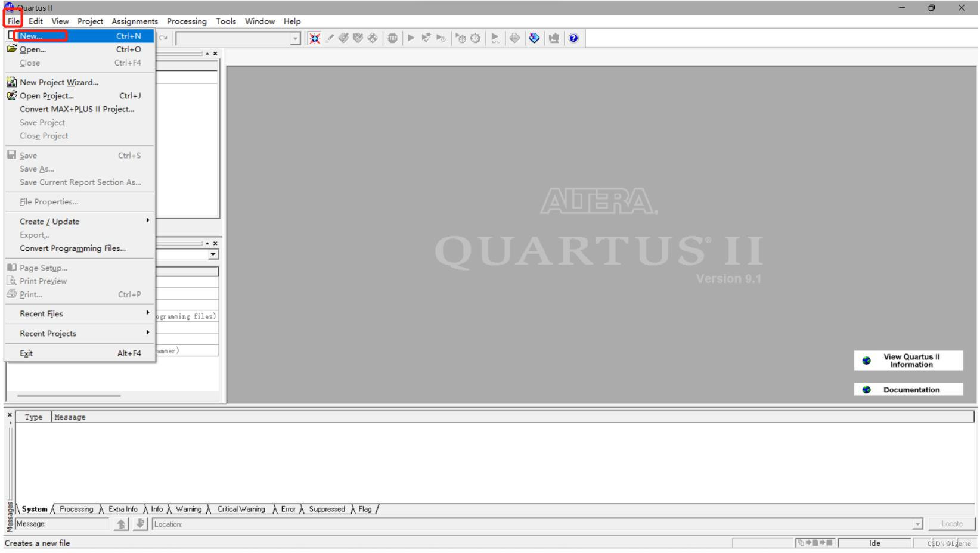Switch to the Flag tab
This screenshot has height=553, width=980.
[x=365, y=509]
